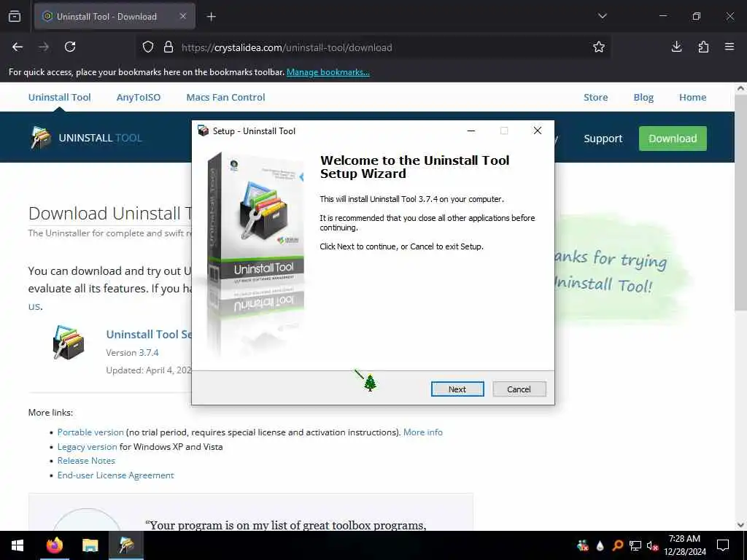Open the Release Notes link

point(86,461)
